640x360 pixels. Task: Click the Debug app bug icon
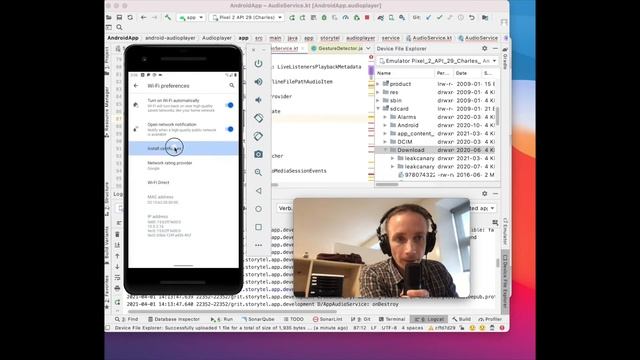tap(324, 18)
